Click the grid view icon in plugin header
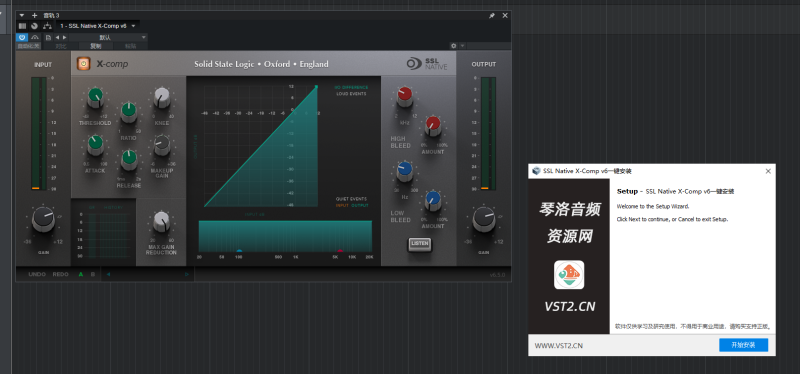Screen dimensions: 800x374 [22, 26]
